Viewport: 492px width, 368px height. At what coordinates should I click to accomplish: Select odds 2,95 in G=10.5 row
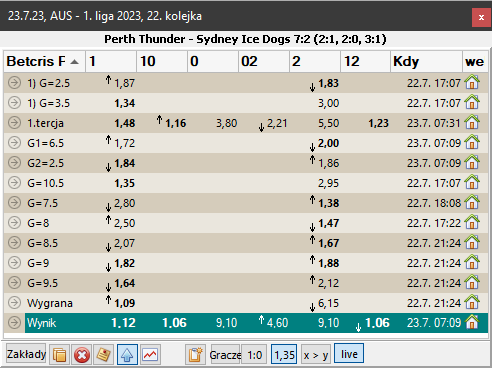tap(328, 183)
